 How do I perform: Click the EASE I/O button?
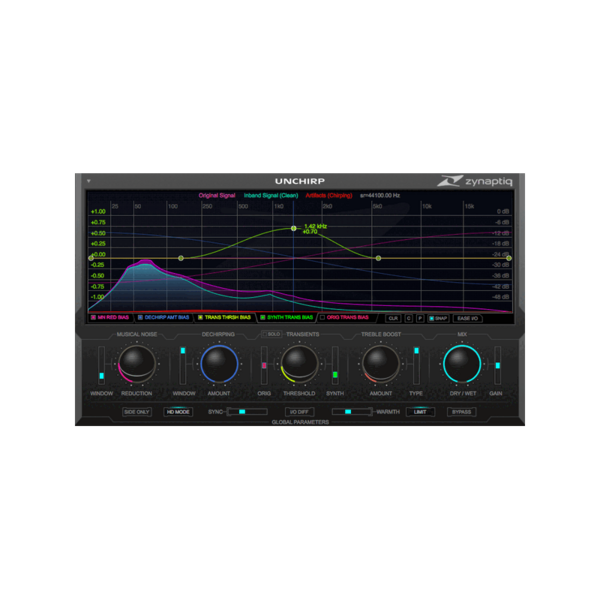tap(468, 318)
